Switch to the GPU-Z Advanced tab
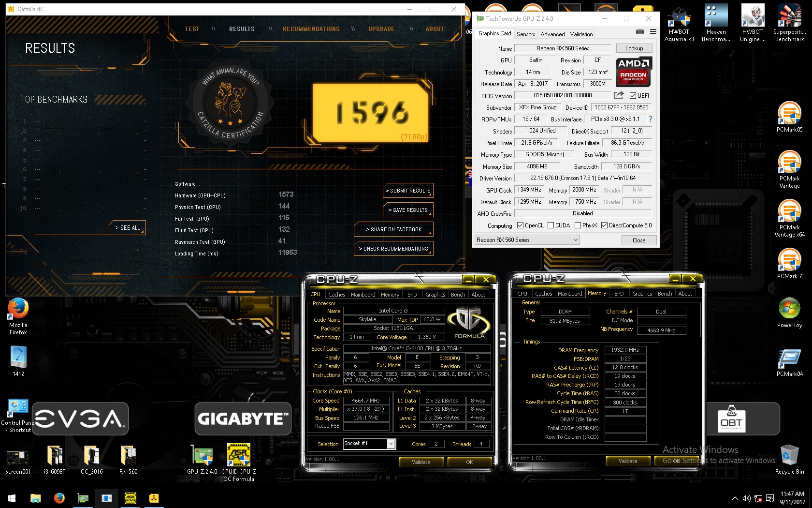This screenshot has width=812, height=508. click(552, 34)
